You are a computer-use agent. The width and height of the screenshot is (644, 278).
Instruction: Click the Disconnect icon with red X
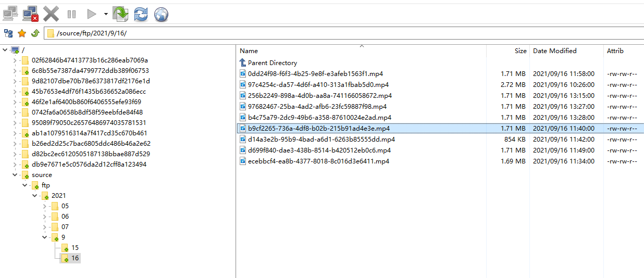click(31, 14)
